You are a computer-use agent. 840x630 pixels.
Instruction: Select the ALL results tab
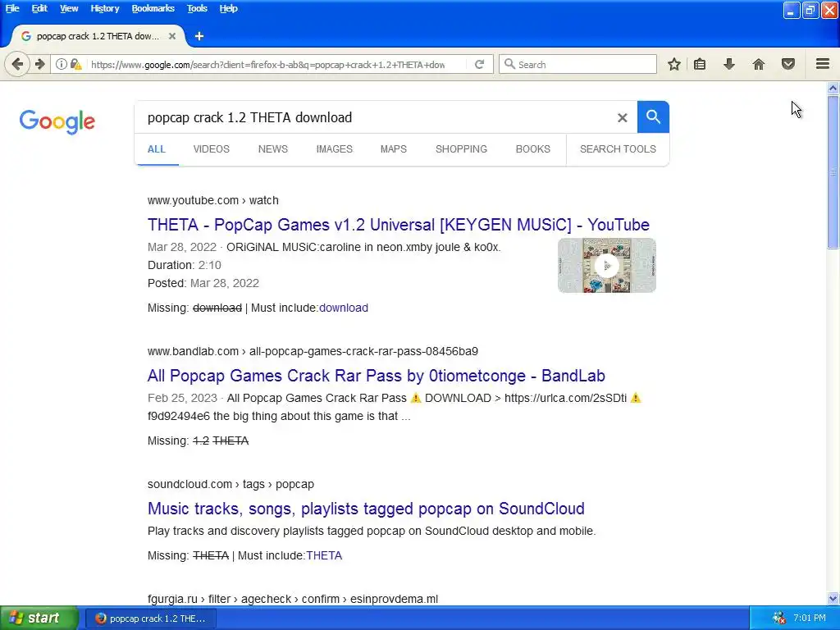click(157, 149)
